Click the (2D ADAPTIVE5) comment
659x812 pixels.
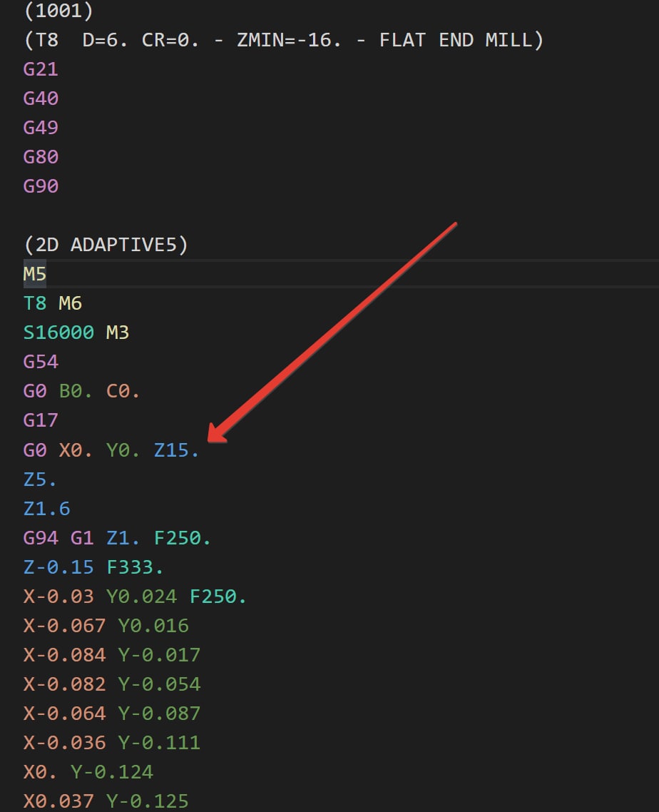[106, 245]
